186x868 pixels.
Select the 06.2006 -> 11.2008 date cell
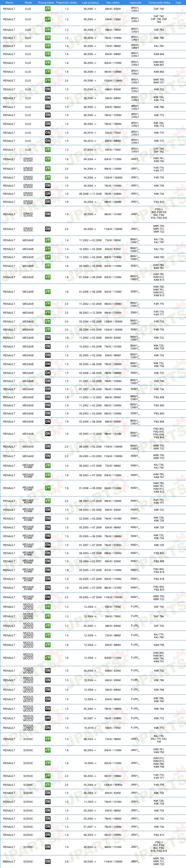tap(90, 194)
